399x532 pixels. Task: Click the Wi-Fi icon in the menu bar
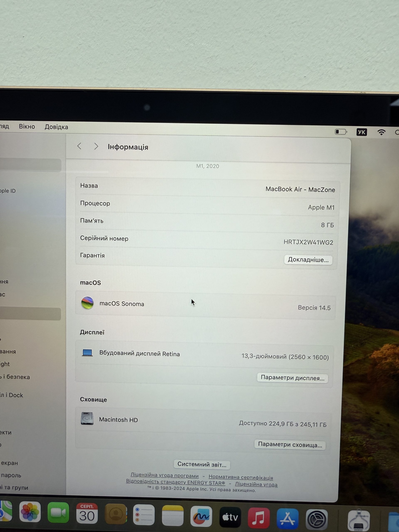pos(382,132)
